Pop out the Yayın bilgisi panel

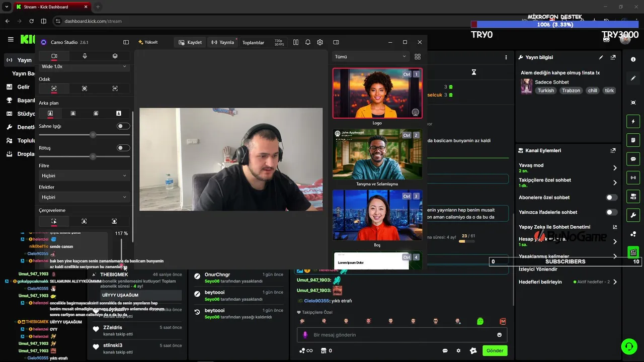pos(613,57)
